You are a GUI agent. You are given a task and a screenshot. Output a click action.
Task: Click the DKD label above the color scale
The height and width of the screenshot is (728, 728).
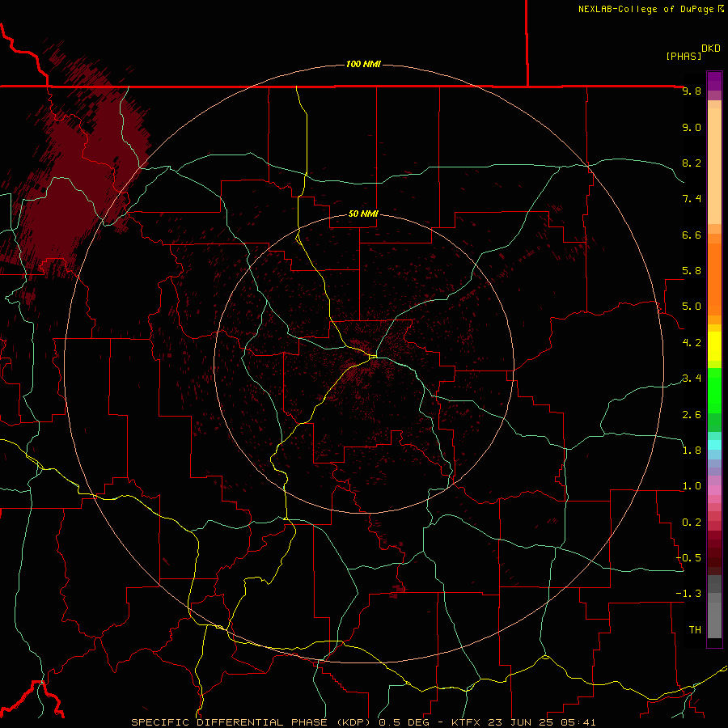711,49
